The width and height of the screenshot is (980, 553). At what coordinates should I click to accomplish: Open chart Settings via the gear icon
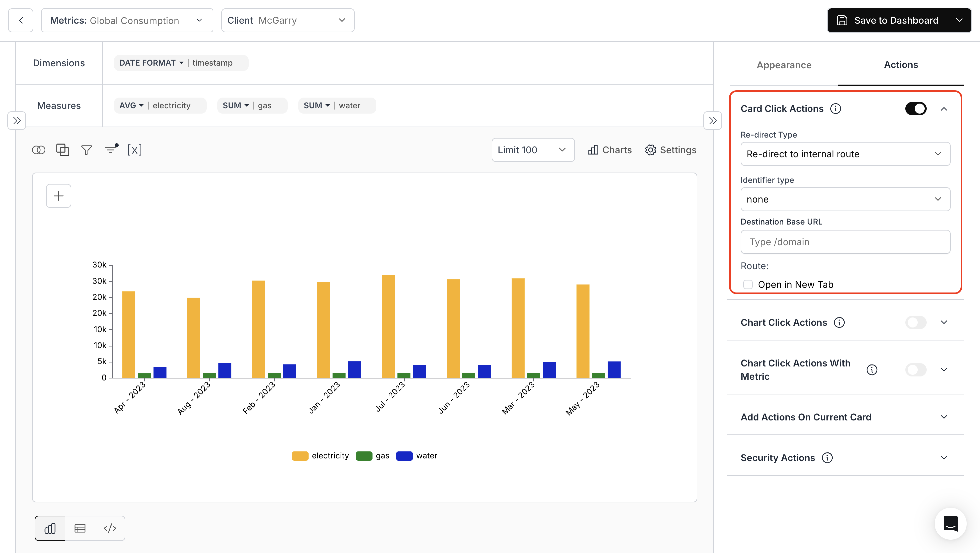pyautogui.click(x=651, y=150)
